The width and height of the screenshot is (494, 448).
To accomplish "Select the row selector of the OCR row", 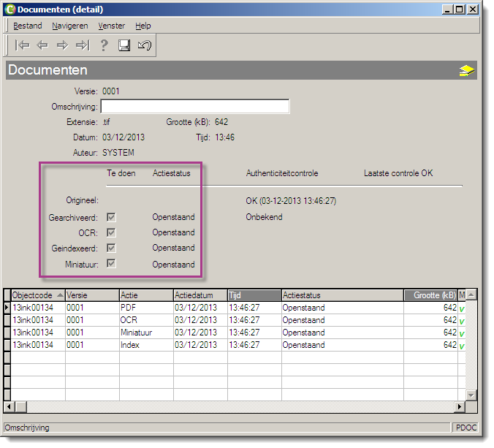I will (x=7, y=320).
